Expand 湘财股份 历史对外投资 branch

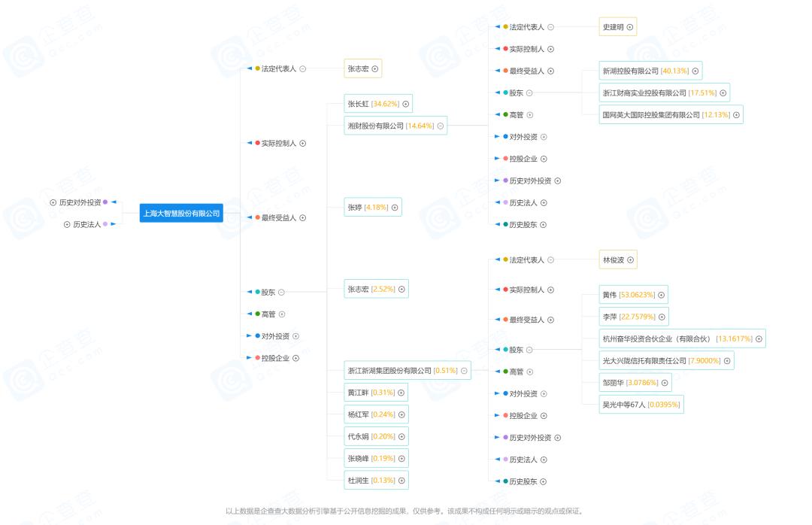point(558,181)
